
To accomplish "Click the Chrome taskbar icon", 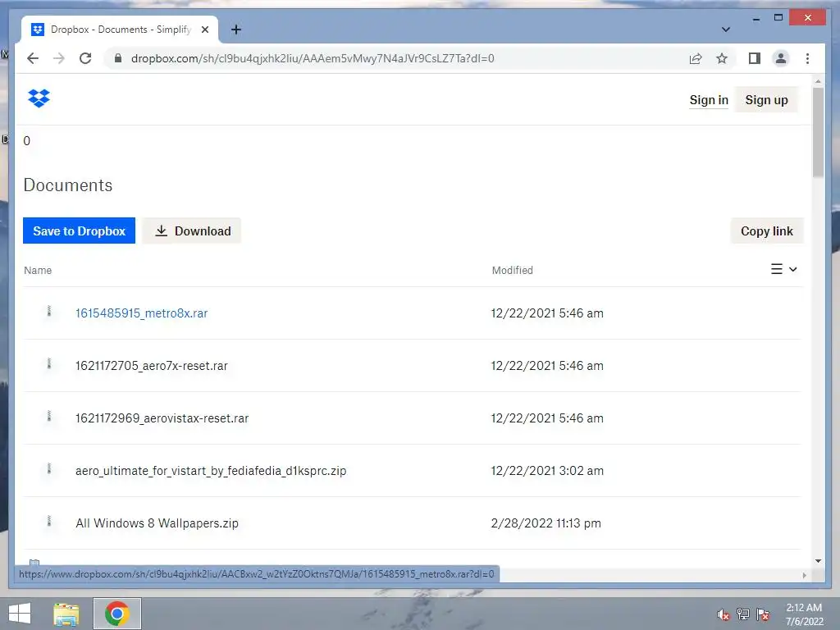I will pyautogui.click(x=117, y=614).
